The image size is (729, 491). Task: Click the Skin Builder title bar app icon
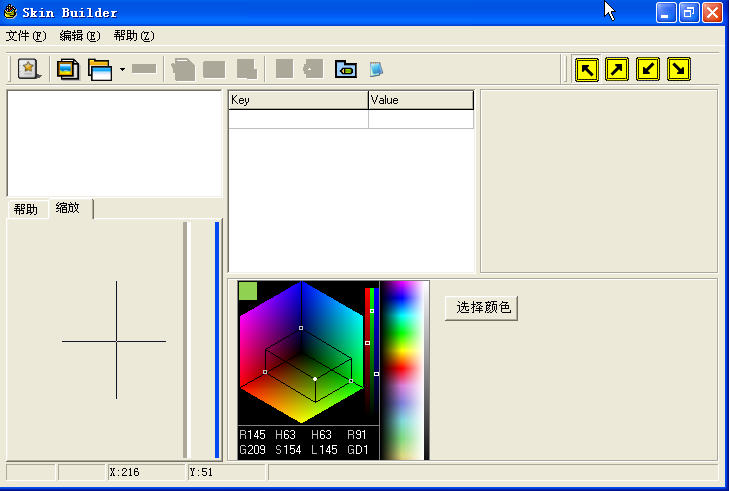[x=10, y=12]
